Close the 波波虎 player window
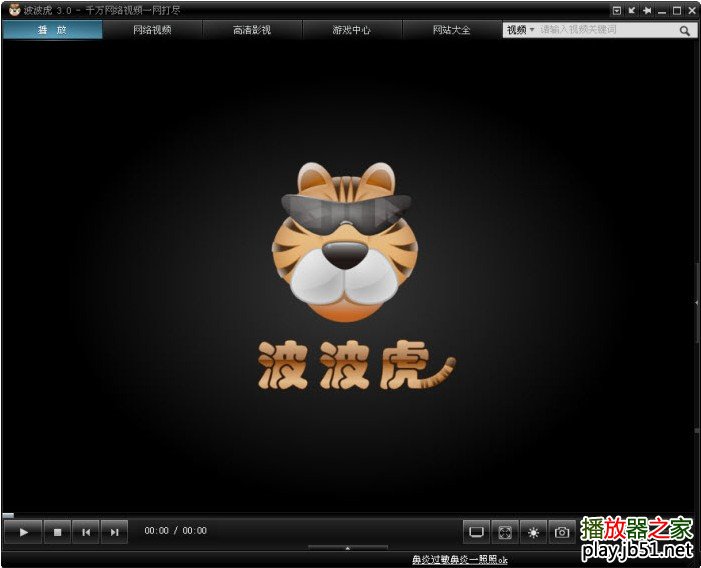 [692, 10]
